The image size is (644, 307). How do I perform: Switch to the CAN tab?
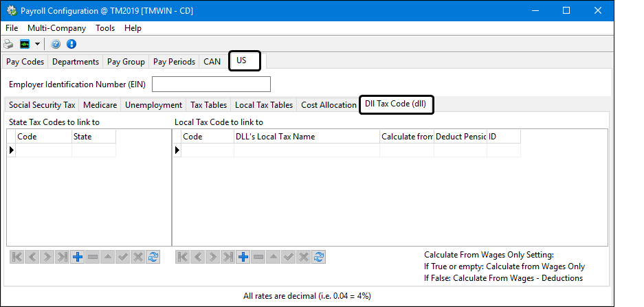coord(212,62)
